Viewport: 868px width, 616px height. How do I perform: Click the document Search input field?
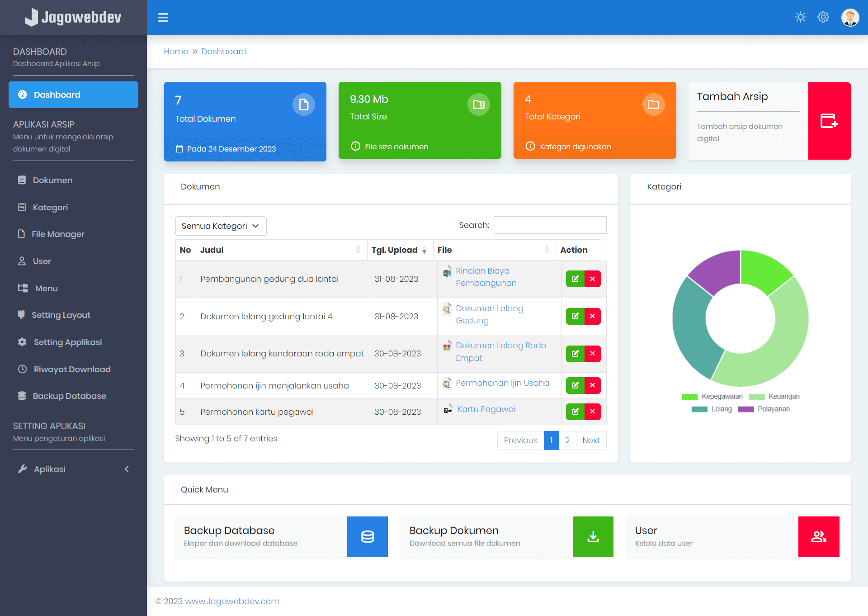(550, 225)
